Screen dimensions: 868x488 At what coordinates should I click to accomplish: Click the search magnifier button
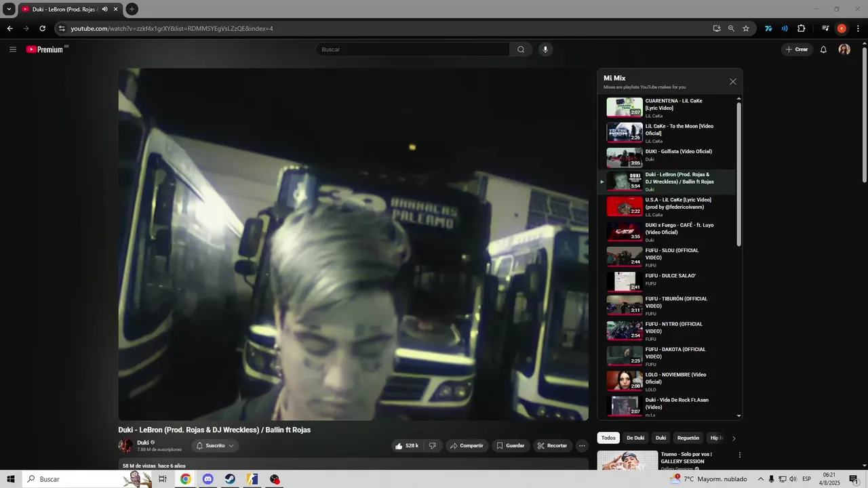click(x=521, y=49)
